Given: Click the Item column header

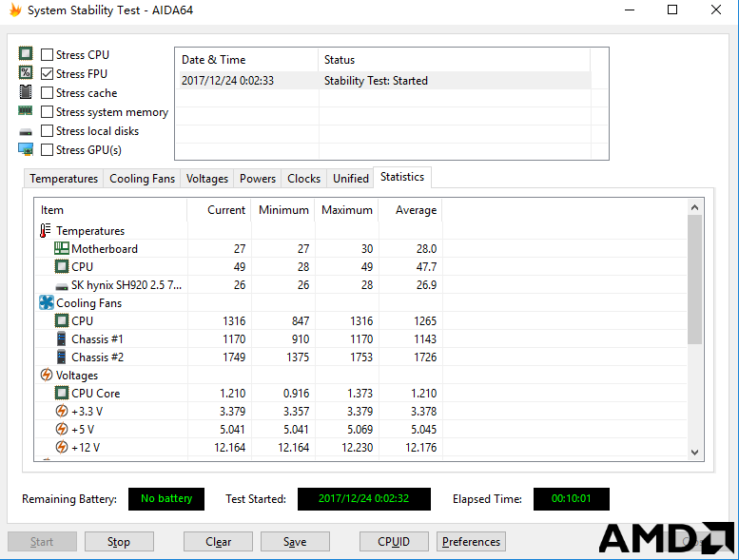Looking at the screenshot, I should pos(110,210).
